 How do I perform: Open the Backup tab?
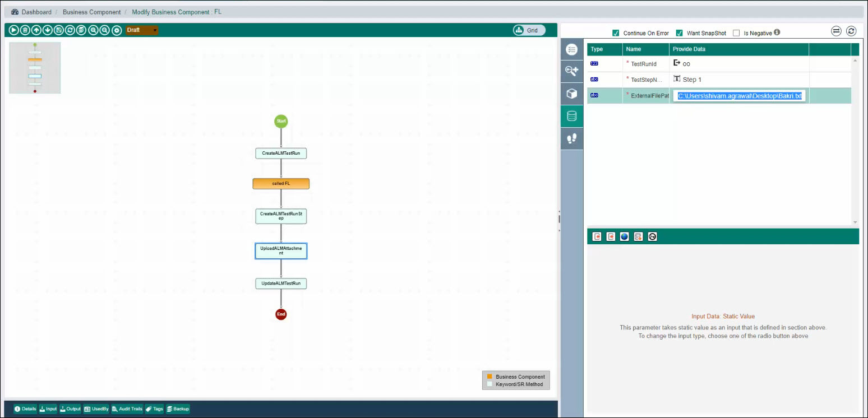pos(178,409)
